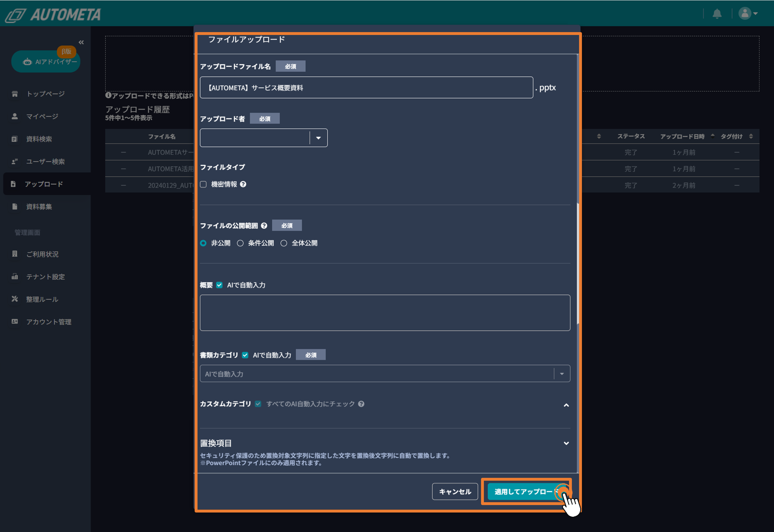The width and height of the screenshot is (774, 532).
Task: Open the アップロード者 dropdown
Action: (264, 138)
